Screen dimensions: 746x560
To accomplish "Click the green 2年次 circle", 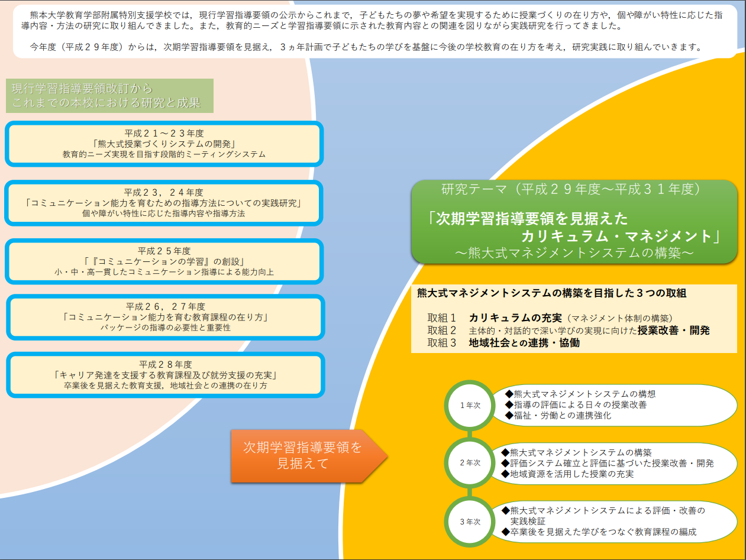I will tap(470, 463).
